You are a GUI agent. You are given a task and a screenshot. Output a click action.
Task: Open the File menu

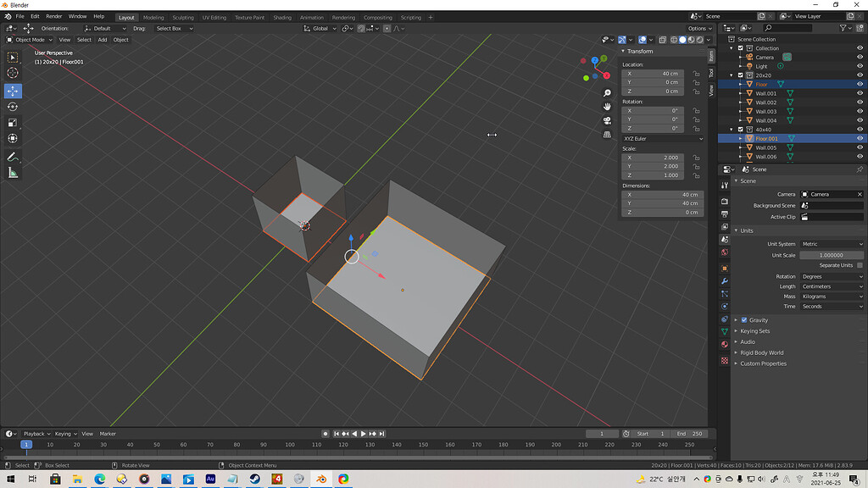point(20,17)
